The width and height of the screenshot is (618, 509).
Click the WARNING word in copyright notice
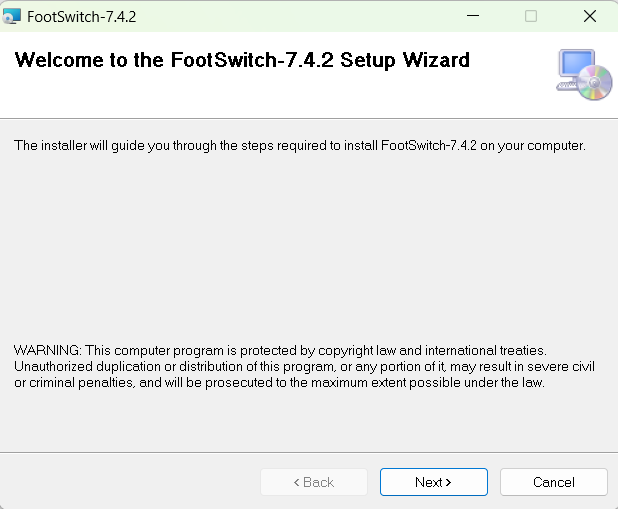(47, 351)
